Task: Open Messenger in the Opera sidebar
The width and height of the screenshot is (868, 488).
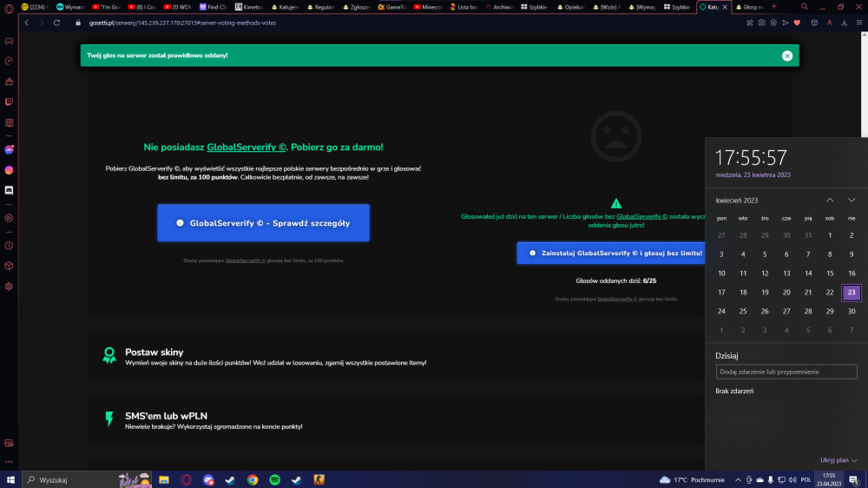Action: pos(9,150)
